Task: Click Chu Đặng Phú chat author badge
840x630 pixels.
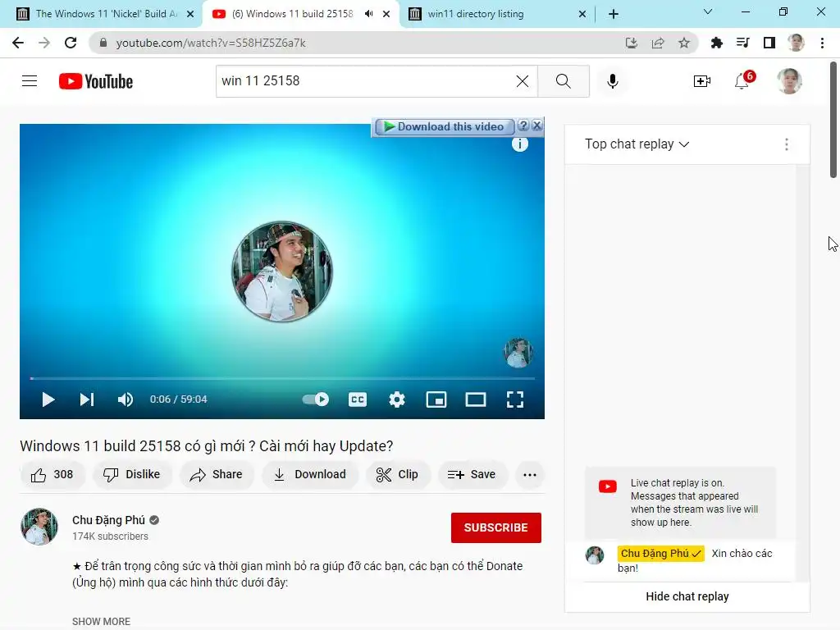Action: point(660,554)
